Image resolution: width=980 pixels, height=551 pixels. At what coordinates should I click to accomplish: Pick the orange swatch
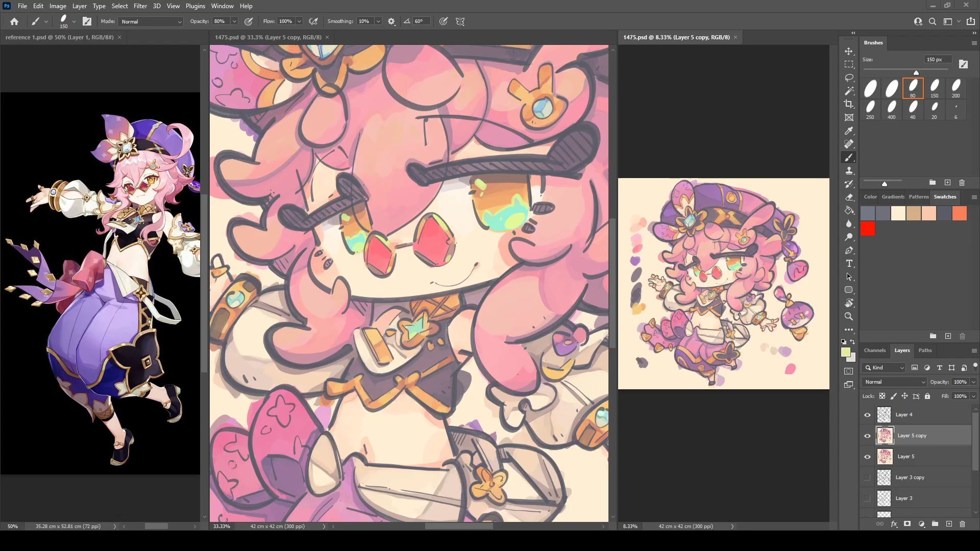tap(960, 213)
